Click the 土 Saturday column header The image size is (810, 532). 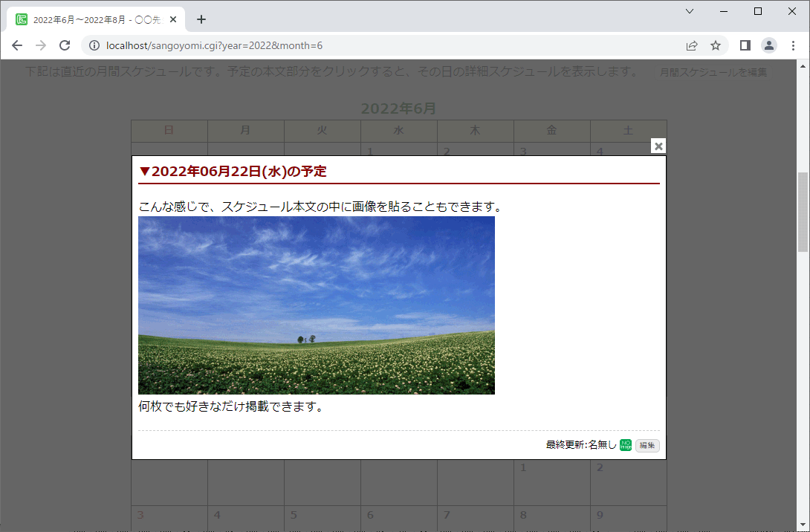tap(628, 131)
